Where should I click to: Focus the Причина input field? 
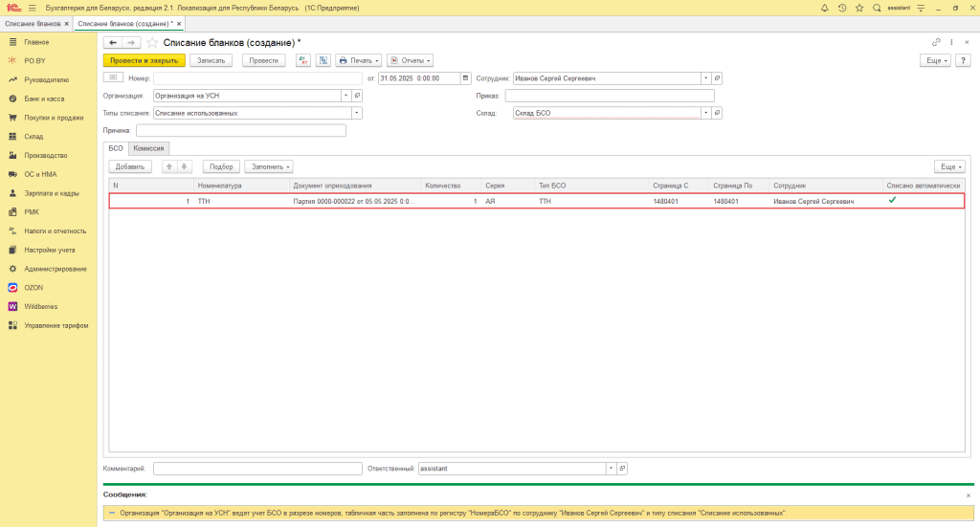coord(240,130)
